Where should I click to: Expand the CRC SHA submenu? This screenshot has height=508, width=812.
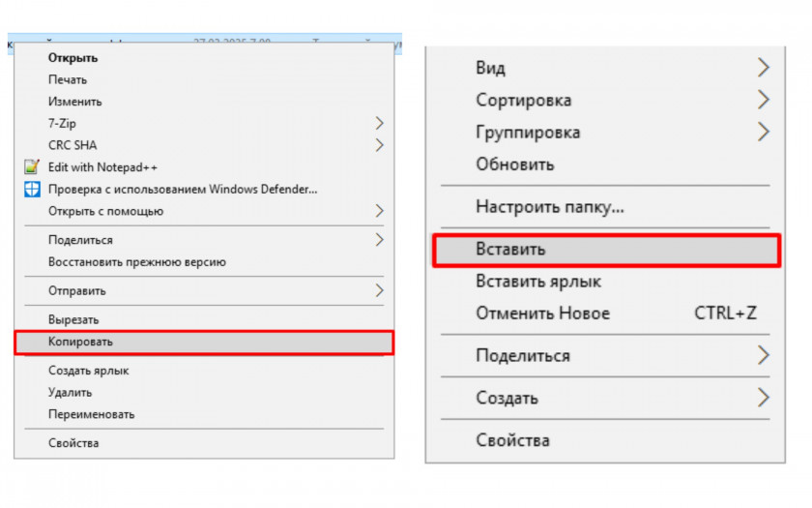pos(379,145)
